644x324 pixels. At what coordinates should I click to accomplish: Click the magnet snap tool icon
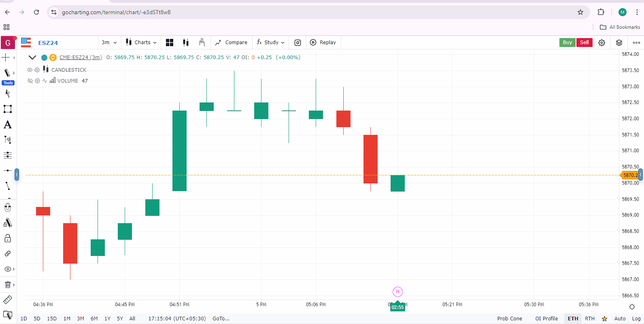point(8,208)
